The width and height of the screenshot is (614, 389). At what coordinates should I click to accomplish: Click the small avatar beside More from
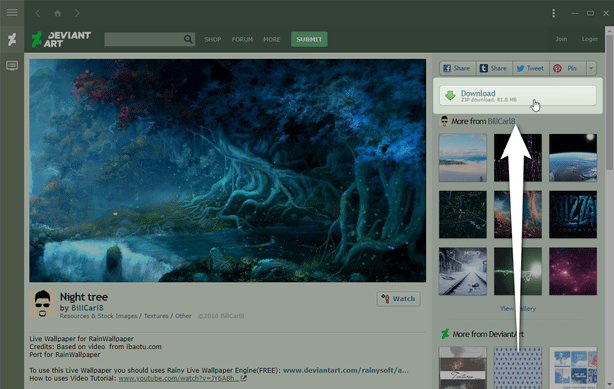pos(444,121)
